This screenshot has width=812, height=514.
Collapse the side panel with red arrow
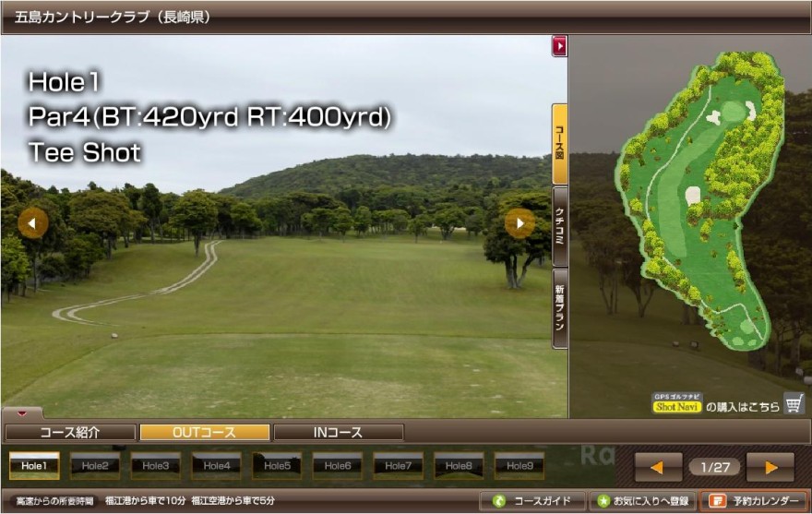pyautogui.click(x=559, y=45)
